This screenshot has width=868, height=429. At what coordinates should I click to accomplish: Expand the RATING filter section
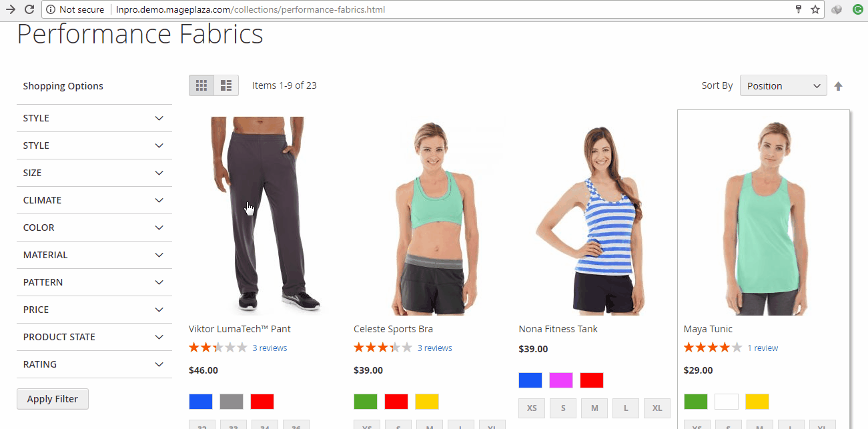click(x=94, y=364)
